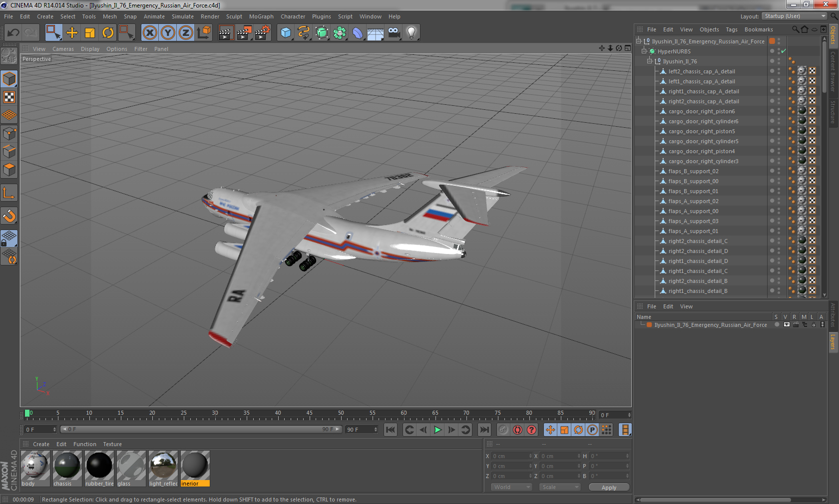Click timeline frame 45 marker
The width and height of the screenshot is (839, 504).
pyautogui.click(x=310, y=414)
